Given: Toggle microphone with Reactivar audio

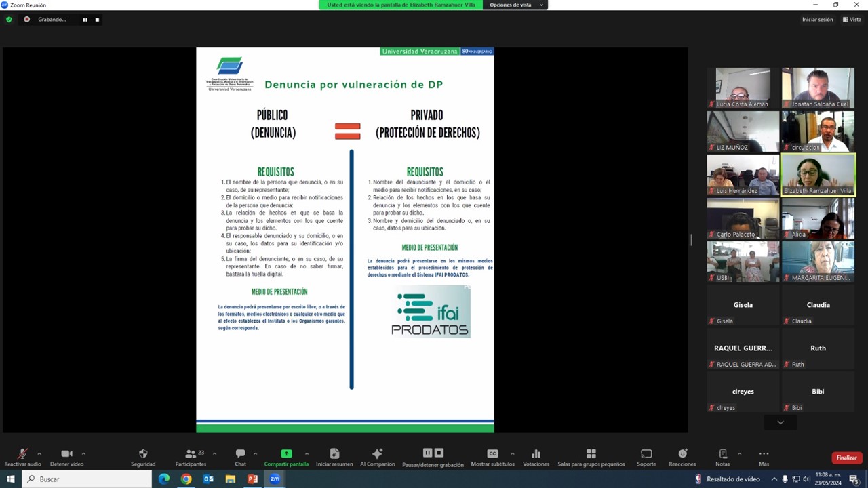Looking at the screenshot, I should coord(22,454).
